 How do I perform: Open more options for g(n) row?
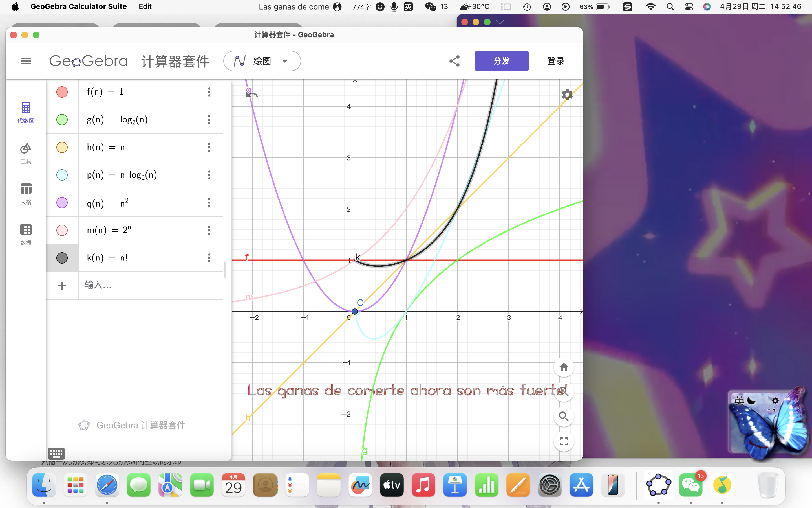coord(209,120)
